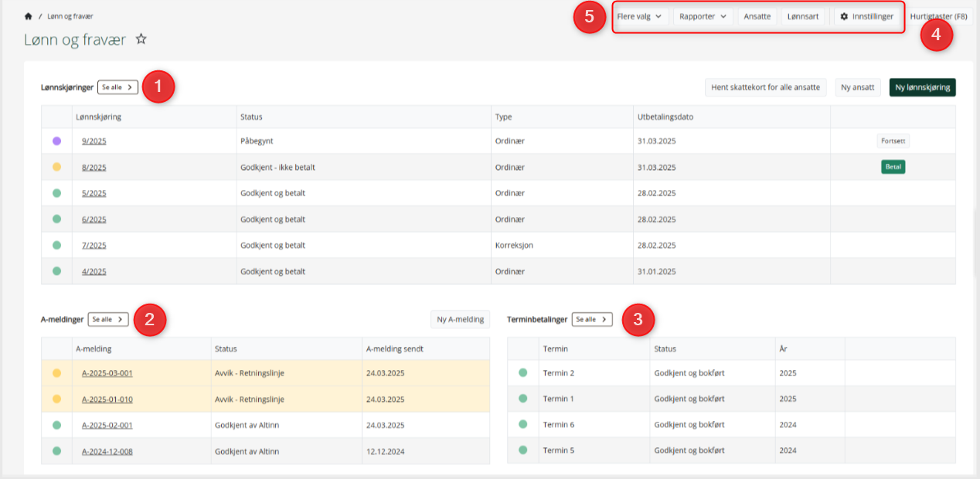
Task: Open payroll run 5/2025
Action: (x=94, y=193)
